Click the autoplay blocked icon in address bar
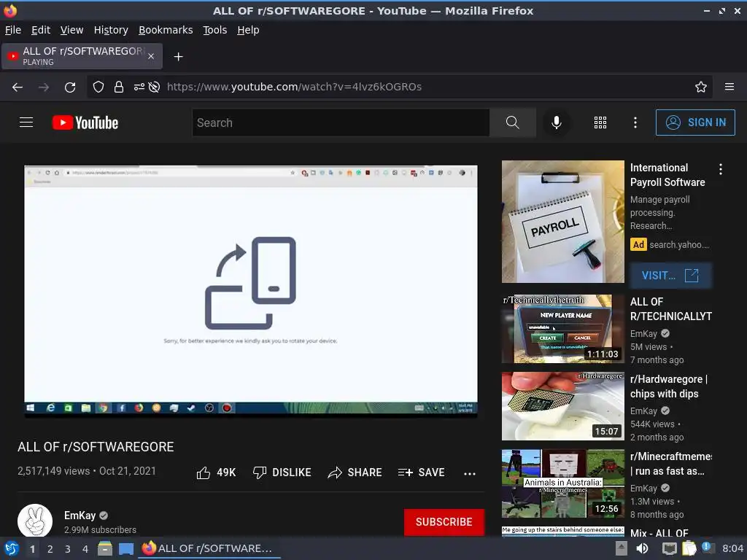This screenshot has width=747, height=560. 154,87
